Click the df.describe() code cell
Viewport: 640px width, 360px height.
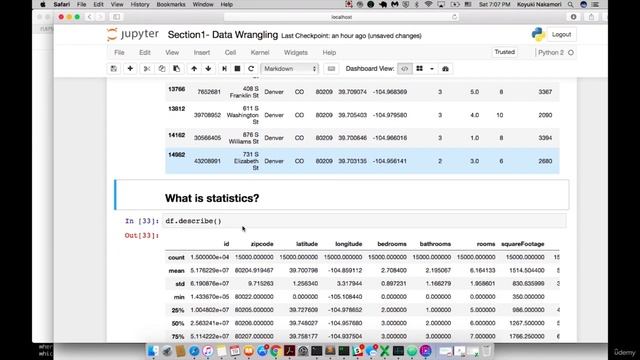click(x=364, y=221)
